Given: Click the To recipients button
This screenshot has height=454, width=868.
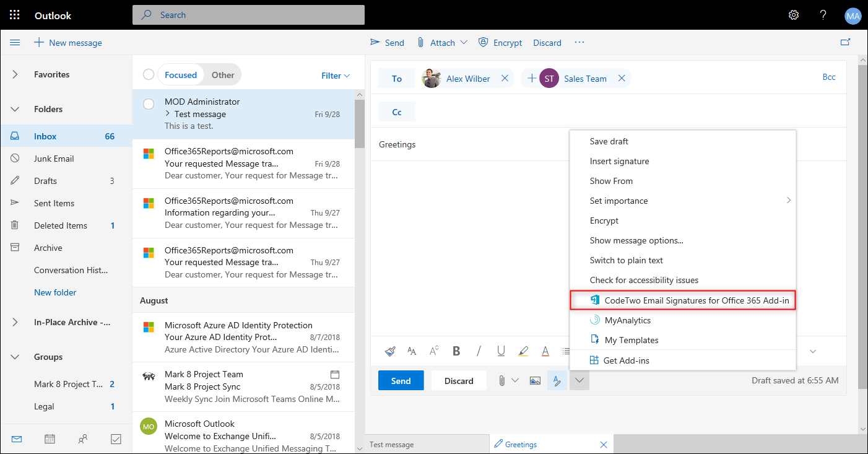Looking at the screenshot, I should click(397, 79).
